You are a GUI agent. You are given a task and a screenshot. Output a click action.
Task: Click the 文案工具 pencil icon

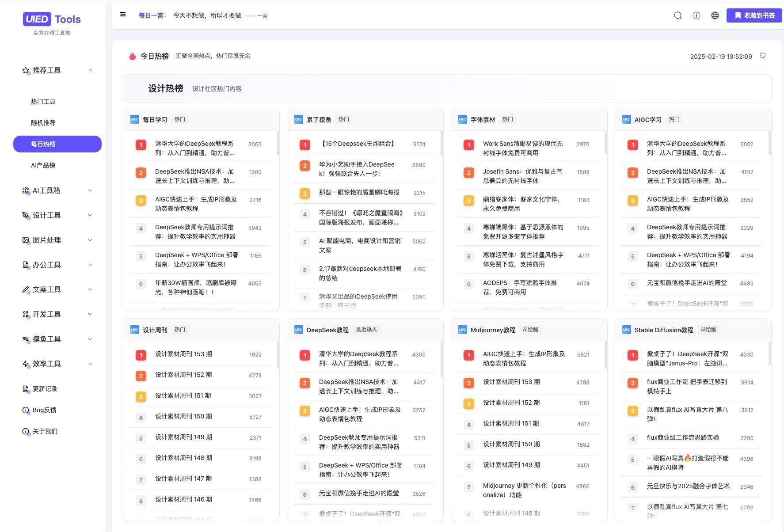coord(26,290)
